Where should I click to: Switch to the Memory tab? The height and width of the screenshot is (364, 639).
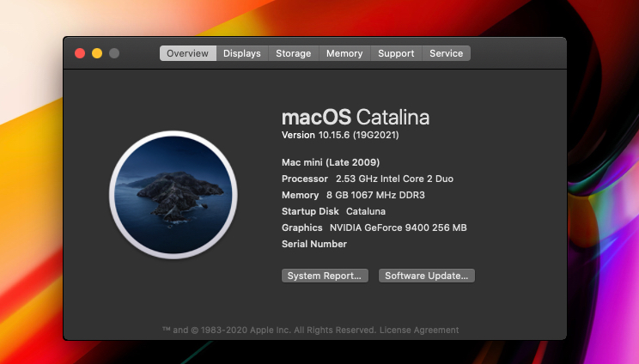click(x=344, y=53)
